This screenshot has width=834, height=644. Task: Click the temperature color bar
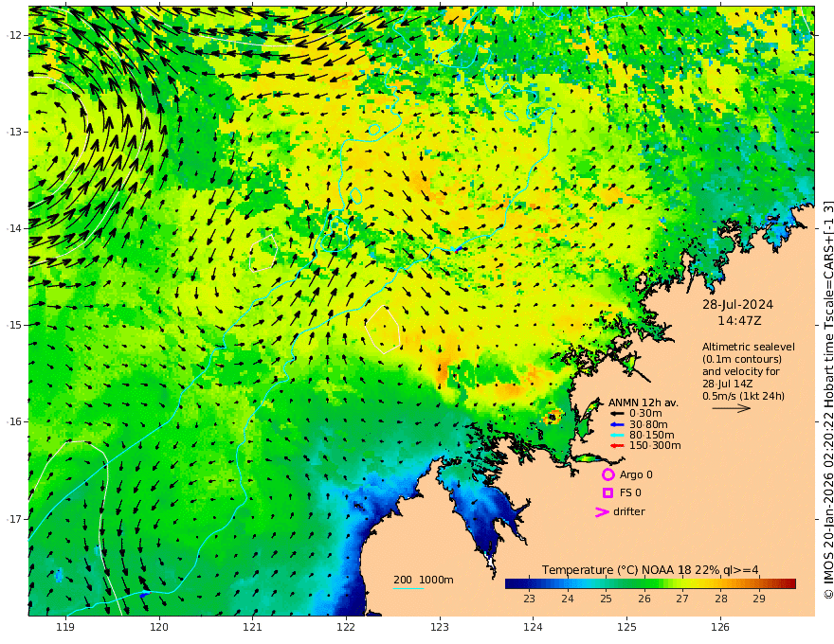tap(650, 583)
